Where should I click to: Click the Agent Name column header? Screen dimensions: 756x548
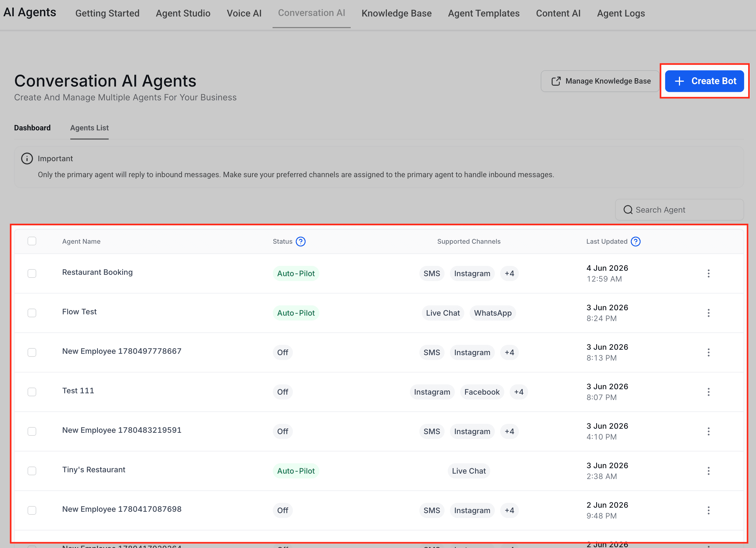pyautogui.click(x=81, y=242)
